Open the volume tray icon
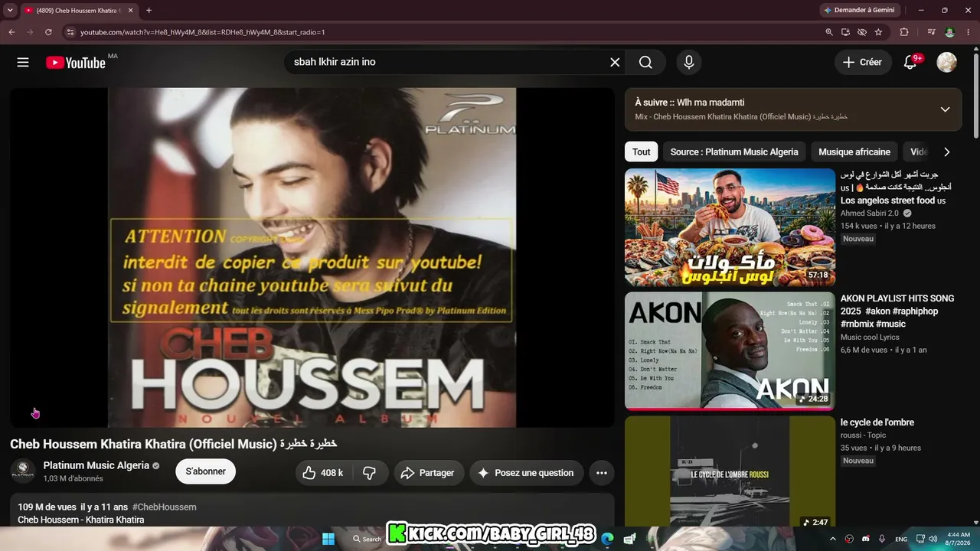The height and width of the screenshot is (551, 980). [x=933, y=539]
